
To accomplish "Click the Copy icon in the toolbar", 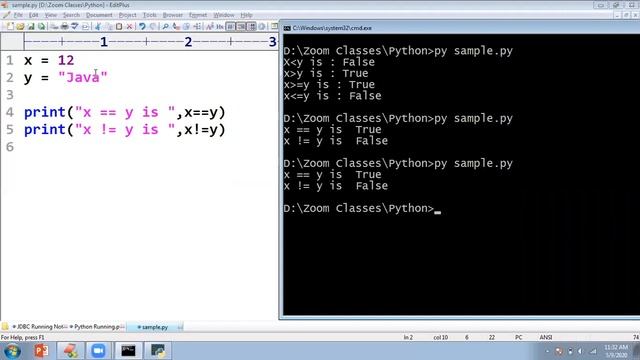I will pyautogui.click(x=109, y=27).
